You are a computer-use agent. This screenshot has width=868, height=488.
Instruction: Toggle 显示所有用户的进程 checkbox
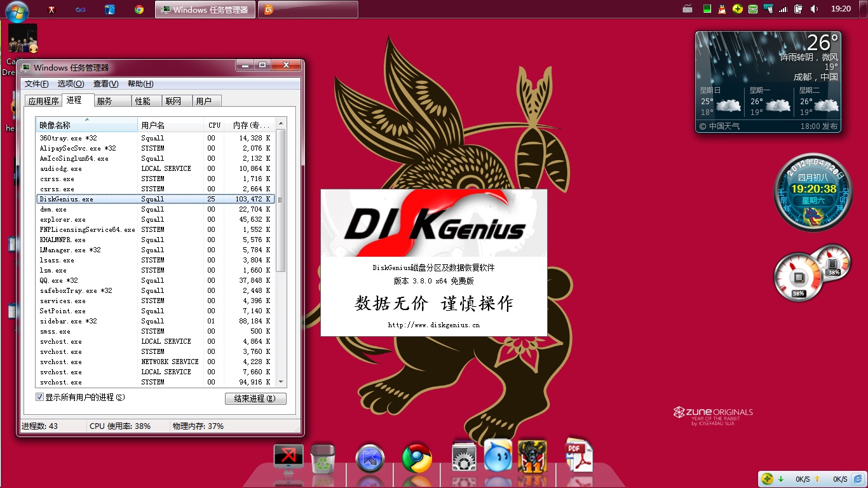pyautogui.click(x=39, y=397)
